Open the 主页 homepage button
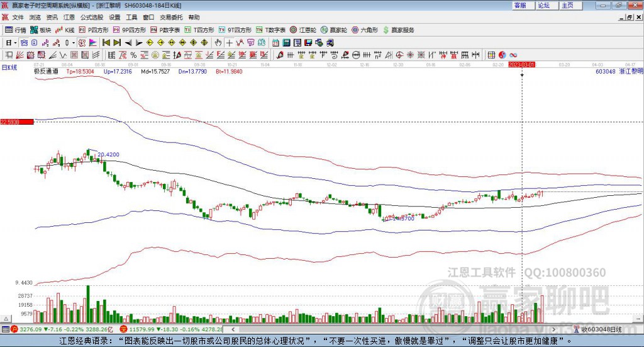644x347 pixels. (x=567, y=5)
